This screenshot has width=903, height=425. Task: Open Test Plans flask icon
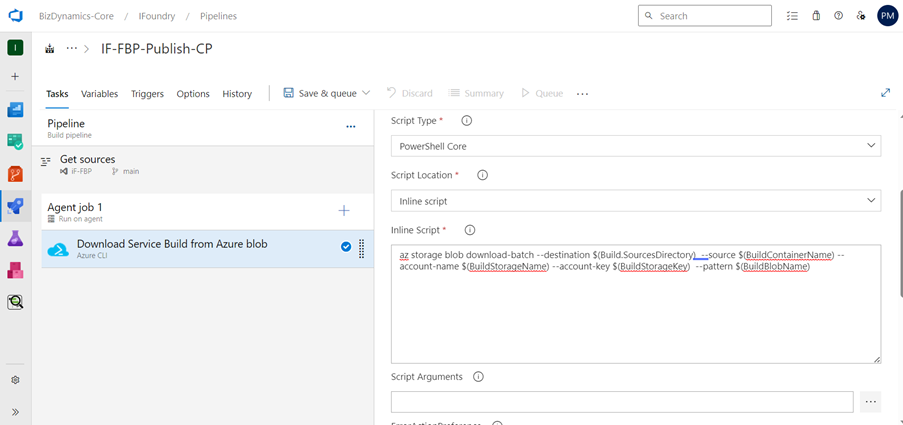pos(15,238)
